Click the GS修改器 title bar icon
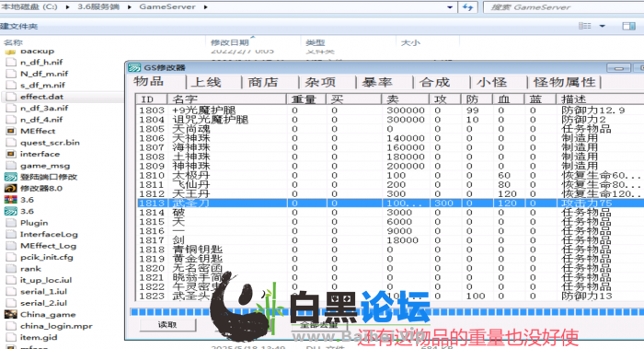 coord(134,68)
